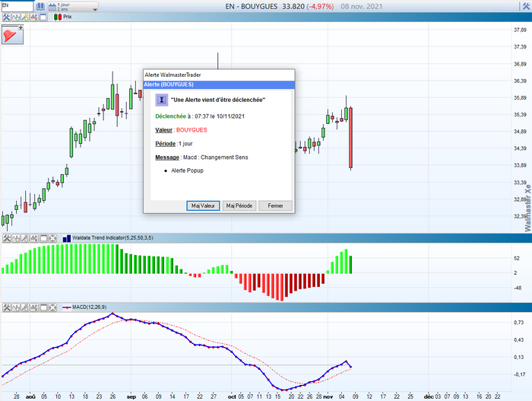Click the Macd : Changement Sens message text

pyautogui.click(x=215, y=158)
